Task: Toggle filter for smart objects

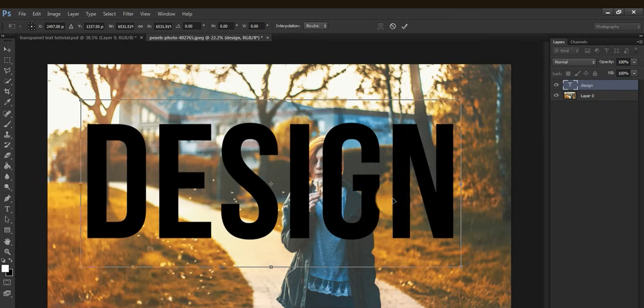Action: point(626,51)
